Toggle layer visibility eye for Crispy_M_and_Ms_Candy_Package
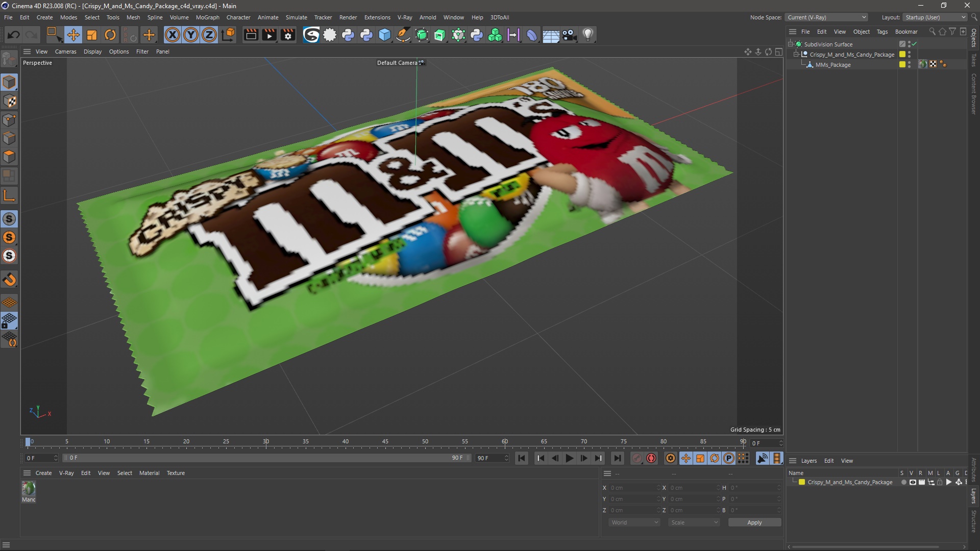This screenshot has width=980, height=551. pyautogui.click(x=913, y=482)
